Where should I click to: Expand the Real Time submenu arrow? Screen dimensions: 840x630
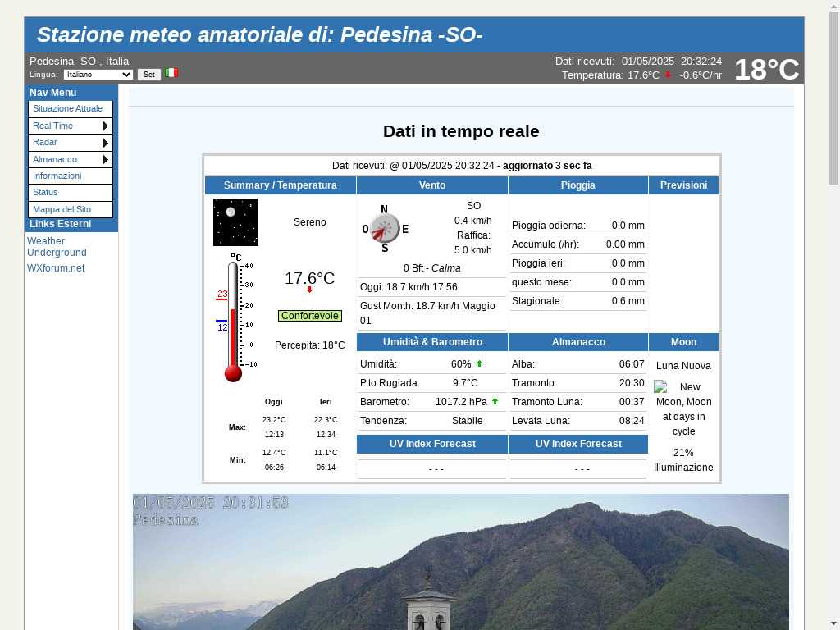coord(106,126)
